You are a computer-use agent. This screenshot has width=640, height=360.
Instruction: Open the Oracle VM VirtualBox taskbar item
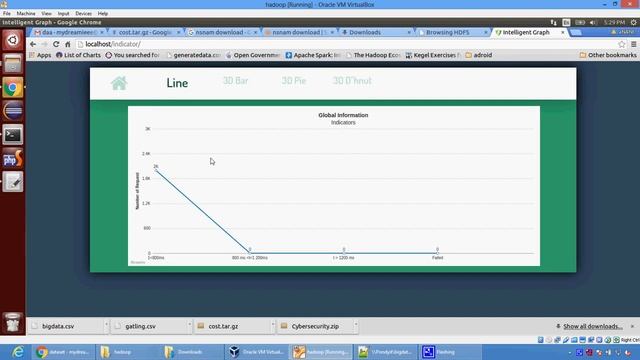pos(257,352)
